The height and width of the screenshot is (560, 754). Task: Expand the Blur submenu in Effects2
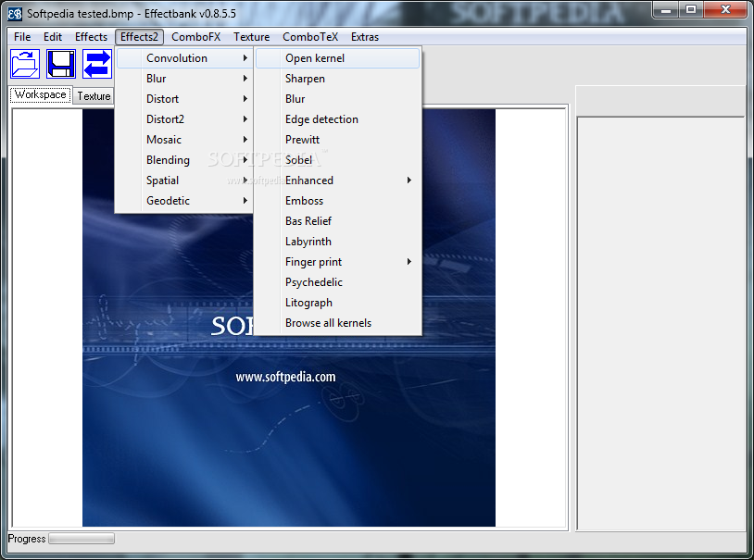tap(184, 79)
